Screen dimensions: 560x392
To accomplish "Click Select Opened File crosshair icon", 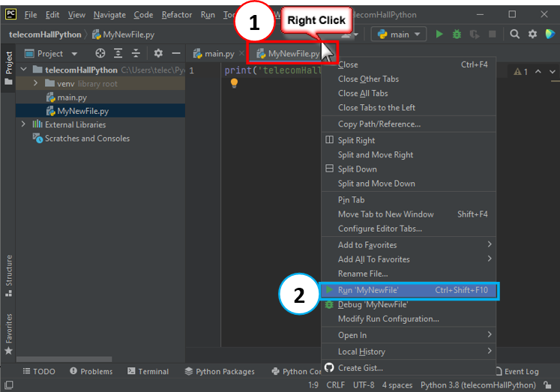I will click(100, 53).
